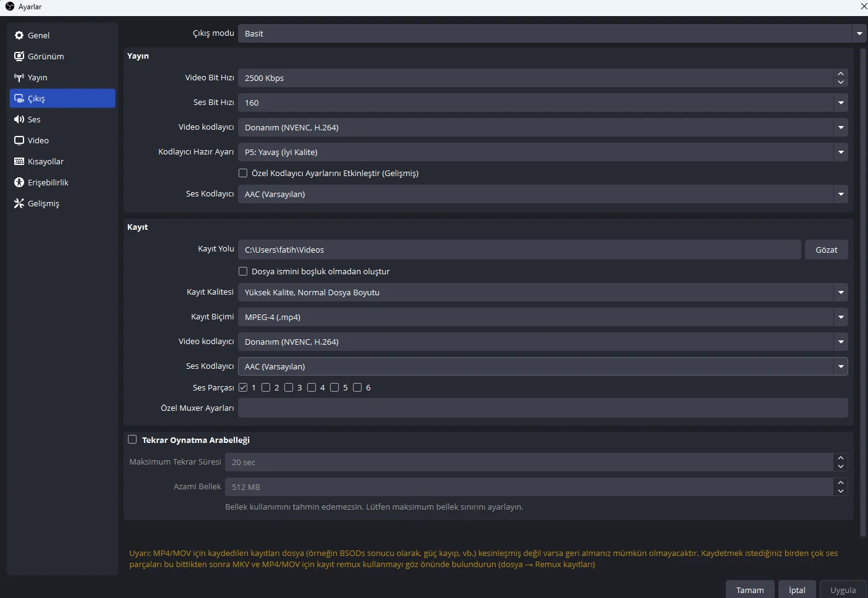
Task: Open the Ses Bit Hızı dropdown
Action: pyautogui.click(x=543, y=103)
